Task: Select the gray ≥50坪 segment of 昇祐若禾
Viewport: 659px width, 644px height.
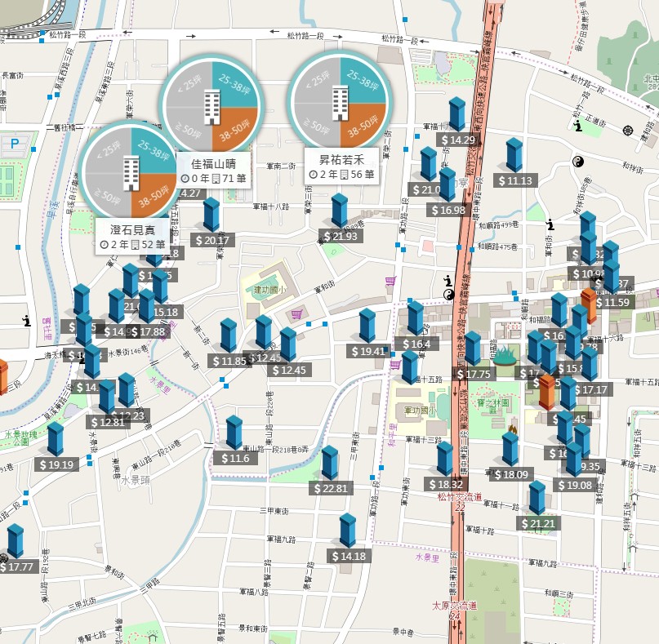Action: (x=318, y=126)
